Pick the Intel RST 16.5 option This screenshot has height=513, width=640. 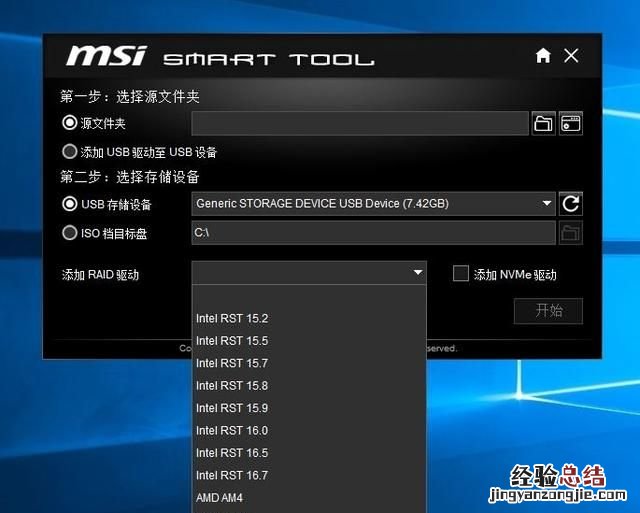tap(309, 453)
